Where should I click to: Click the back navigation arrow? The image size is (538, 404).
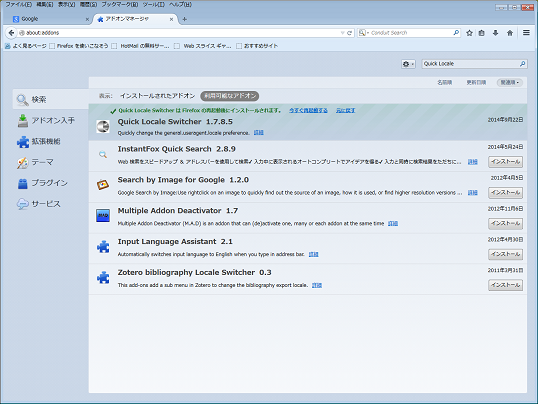11,33
